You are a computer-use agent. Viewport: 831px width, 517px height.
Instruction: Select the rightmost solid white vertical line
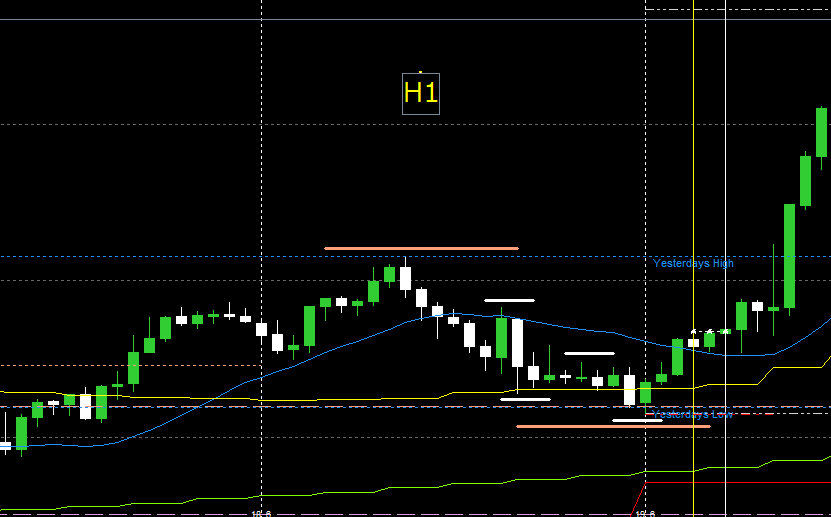click(x=725, y=200)
